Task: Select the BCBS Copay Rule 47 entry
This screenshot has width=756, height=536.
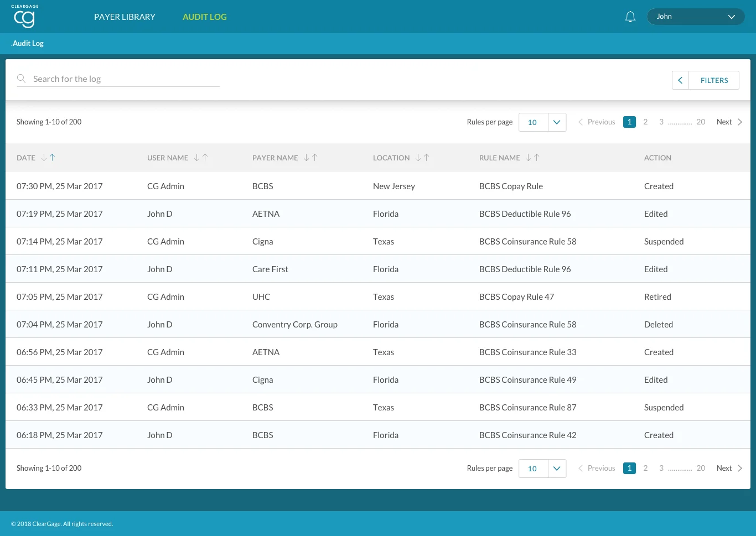Action: coord(516,296)
